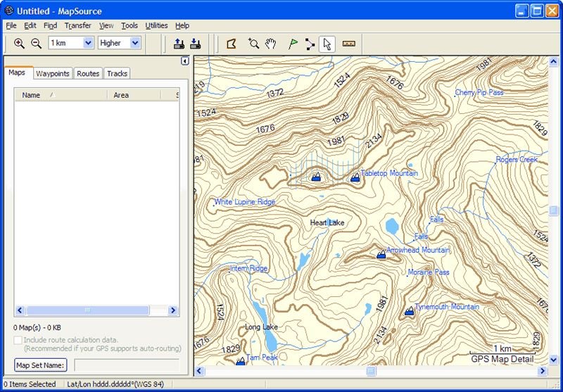Select the Distance/Bearing ruler tool
The width and height of the screenshot is (563, 392).
click(348, 44)
